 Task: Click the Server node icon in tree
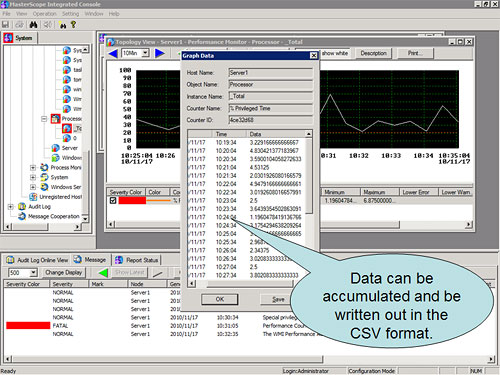pos(55,148)
